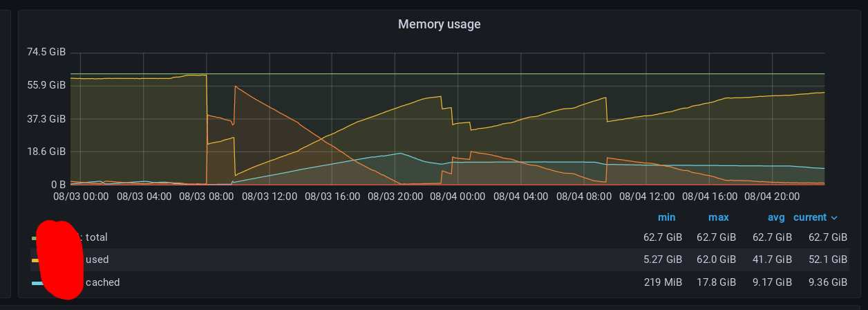868x310 pixels.
Task: Sort legend by the min column
Action: tap(666, 217)
